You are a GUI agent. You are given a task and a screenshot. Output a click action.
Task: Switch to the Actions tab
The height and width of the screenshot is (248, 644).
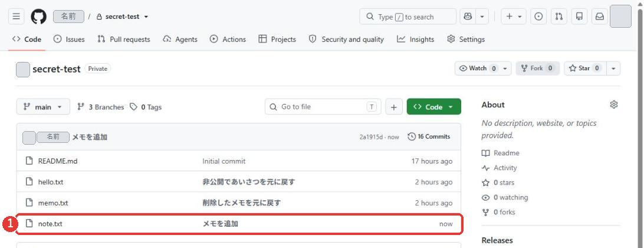tap(228, 39)
